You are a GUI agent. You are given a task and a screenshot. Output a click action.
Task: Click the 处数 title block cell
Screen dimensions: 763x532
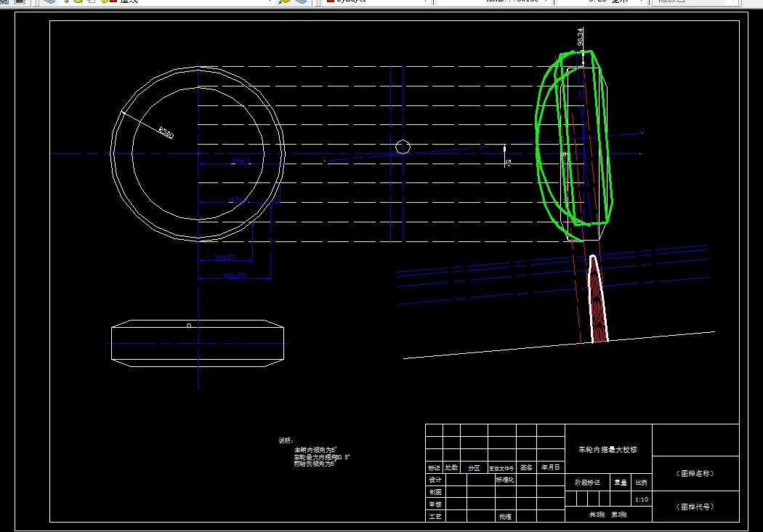click(451, 468)
